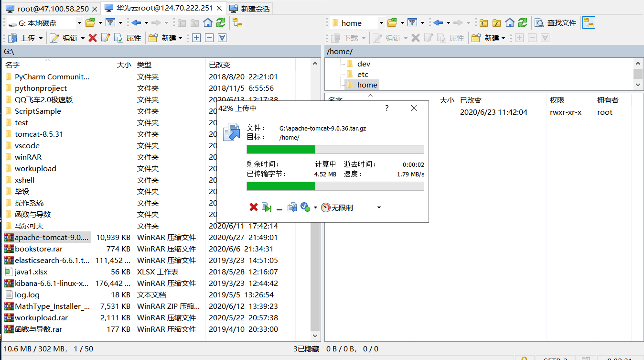Click the help question mark in upload dialog
The image size is (644, 360).
(x=387, y=109)
